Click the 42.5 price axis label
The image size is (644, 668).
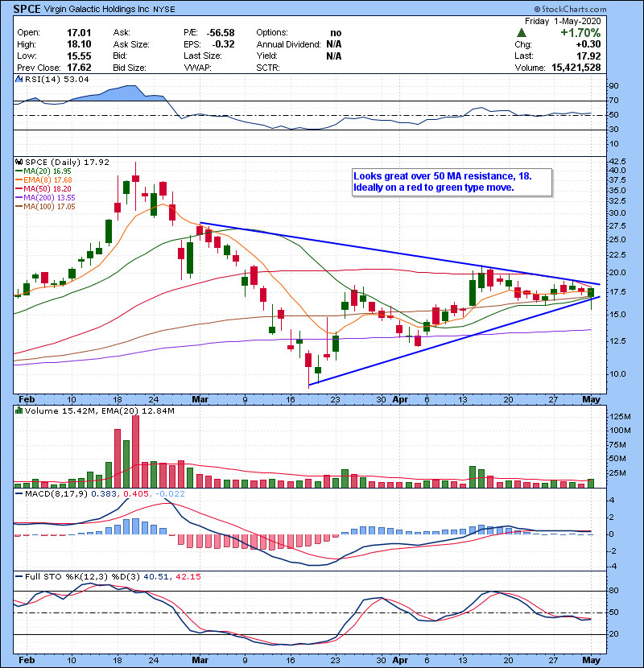click(617, 162)
